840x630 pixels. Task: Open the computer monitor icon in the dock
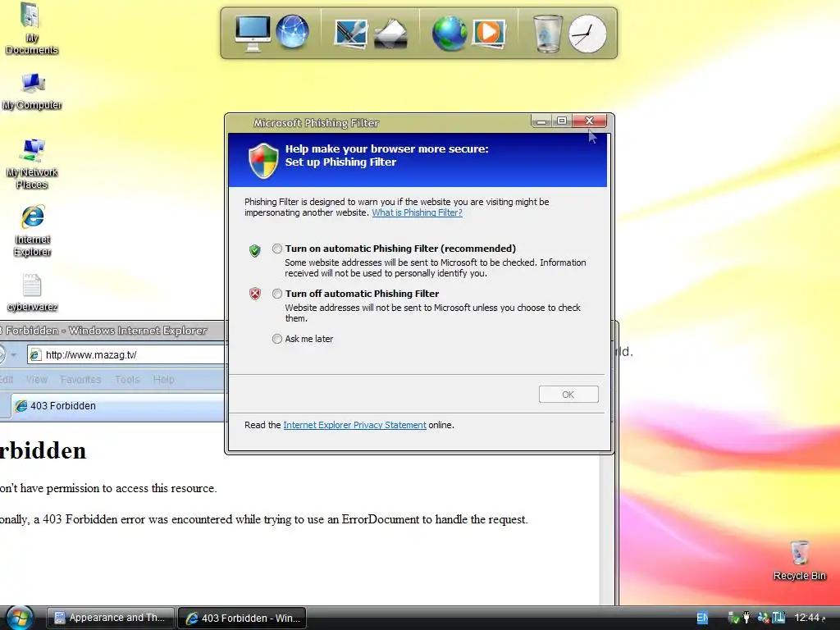[253, 33]
